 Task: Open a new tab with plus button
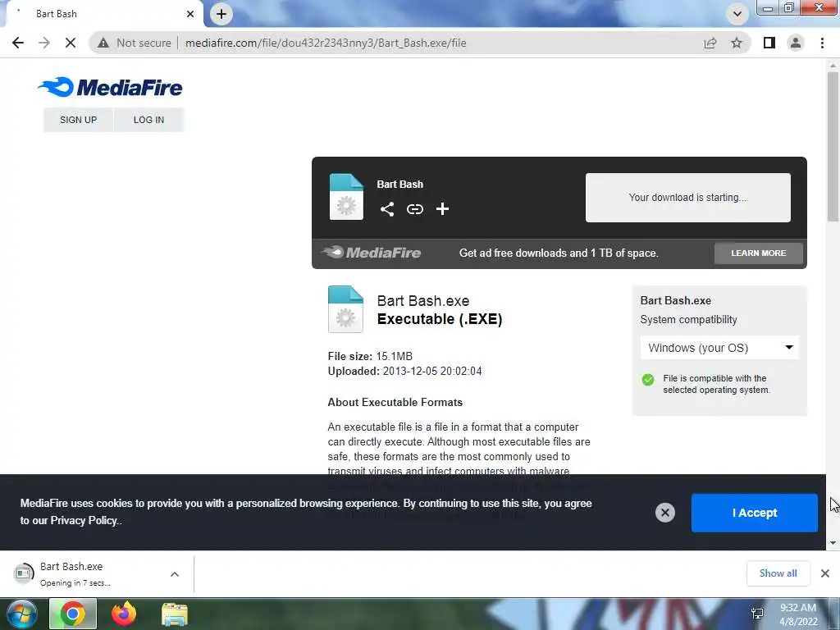(x=221, y=14)
